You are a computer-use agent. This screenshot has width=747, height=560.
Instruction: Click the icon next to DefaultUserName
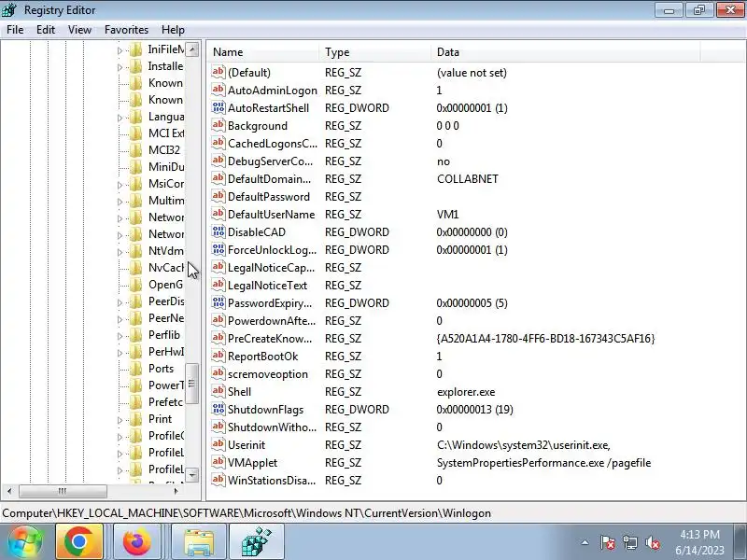tap(218, 214)
